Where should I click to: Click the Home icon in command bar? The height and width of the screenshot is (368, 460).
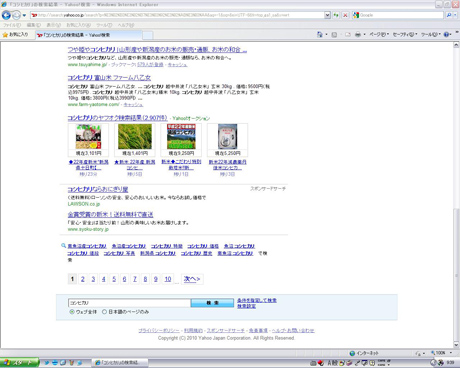pos(319,34)
